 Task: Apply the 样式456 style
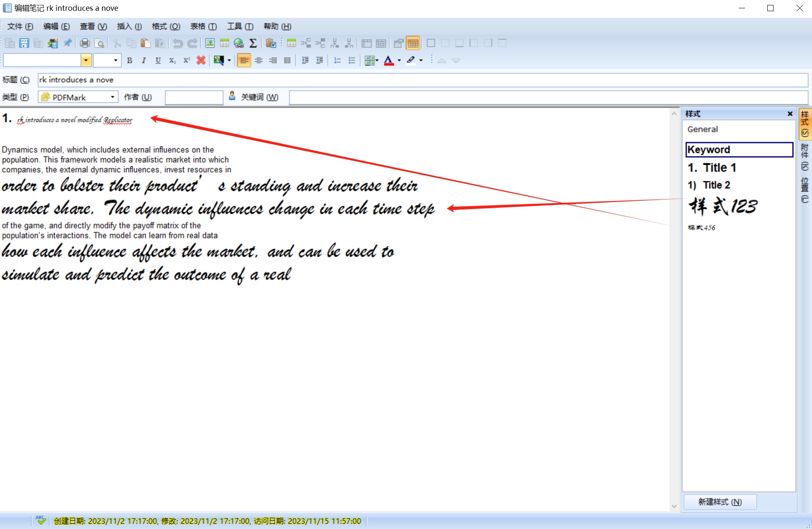point(702,228)
